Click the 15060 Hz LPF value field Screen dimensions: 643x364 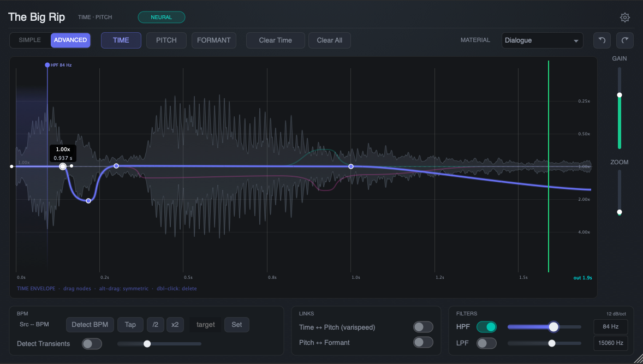[x=611, y=343]
